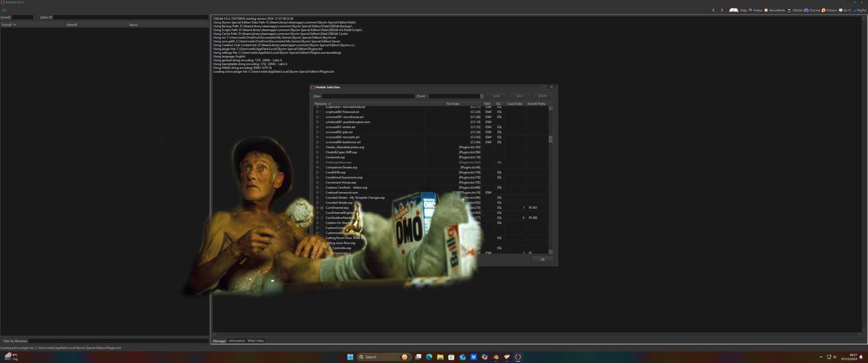Screen dimensions: 868x363
Task: Open Outlook from the taskbar
Action: (x=462, y=357)
